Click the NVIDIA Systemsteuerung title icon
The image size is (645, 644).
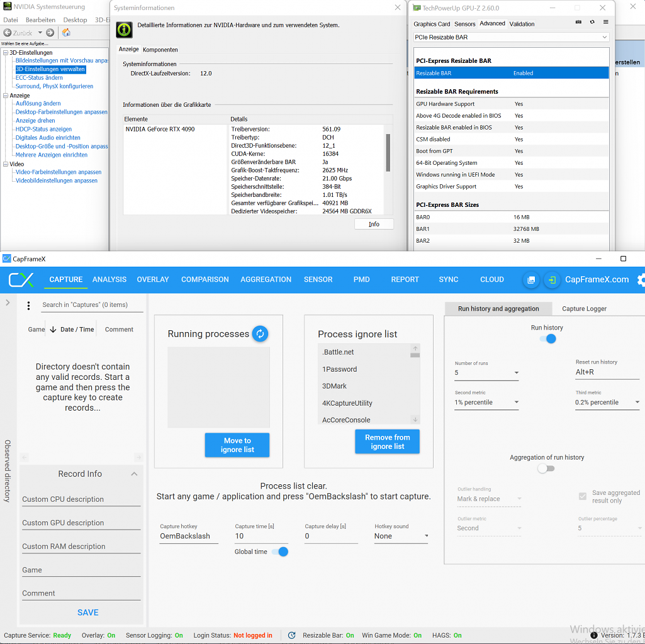pos(7,6)
